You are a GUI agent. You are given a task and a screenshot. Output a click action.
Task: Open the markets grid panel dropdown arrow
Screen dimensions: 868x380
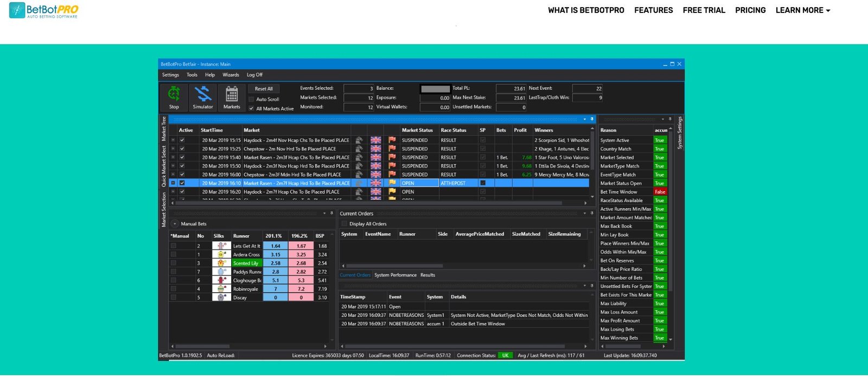pos(585,119)
